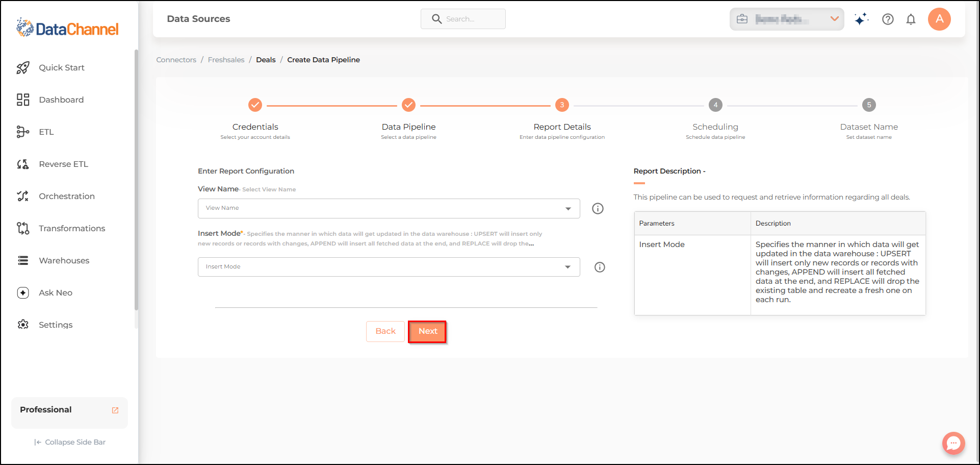Click Deals breadcrumb link
980x465 pixels.
[x=266, y=60]
